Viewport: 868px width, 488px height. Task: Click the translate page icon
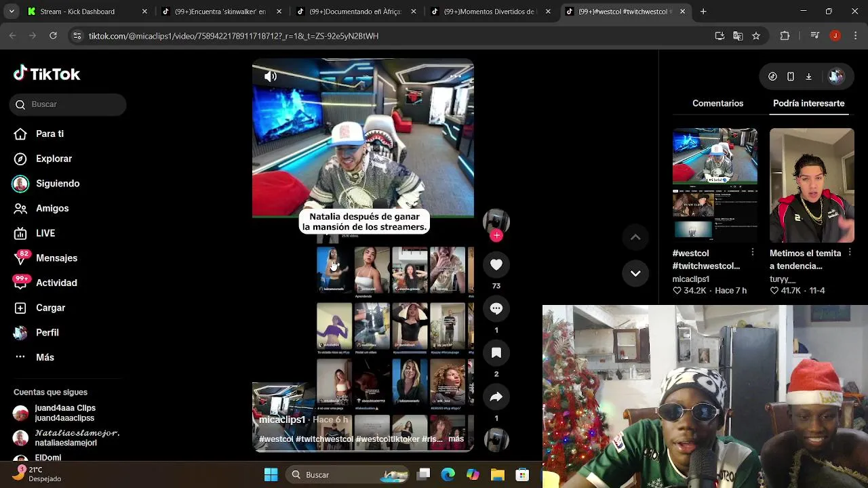[738, 36]
